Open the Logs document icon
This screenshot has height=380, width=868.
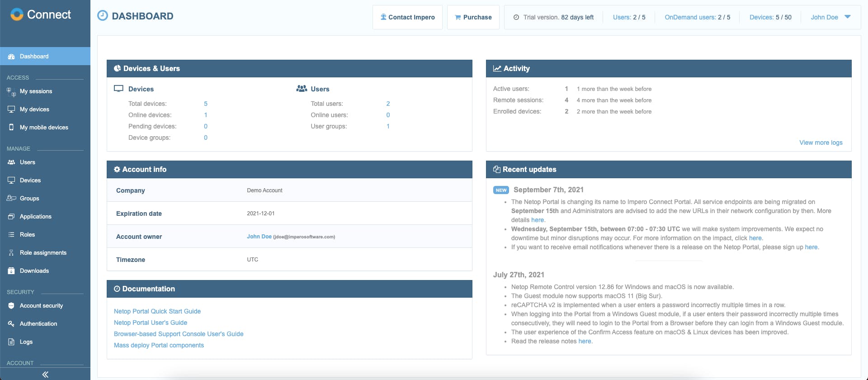(x=11, y=342)
